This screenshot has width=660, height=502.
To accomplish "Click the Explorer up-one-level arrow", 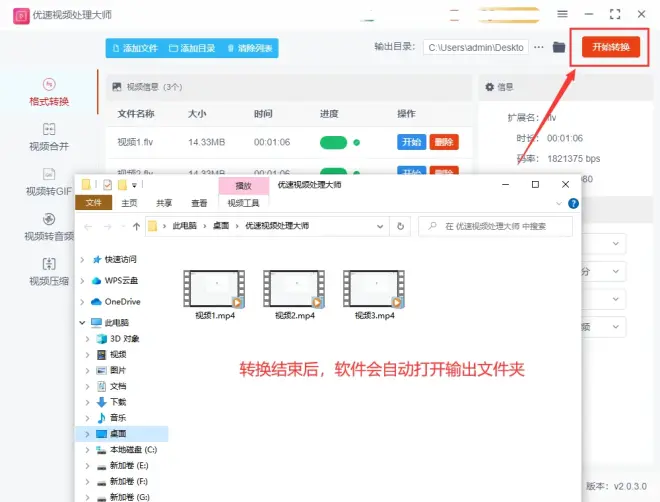I will point(136,227).
